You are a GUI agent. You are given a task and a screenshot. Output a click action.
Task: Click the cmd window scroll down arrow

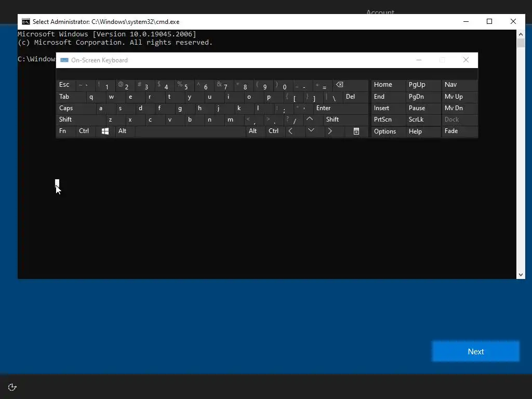click(521, 274)
